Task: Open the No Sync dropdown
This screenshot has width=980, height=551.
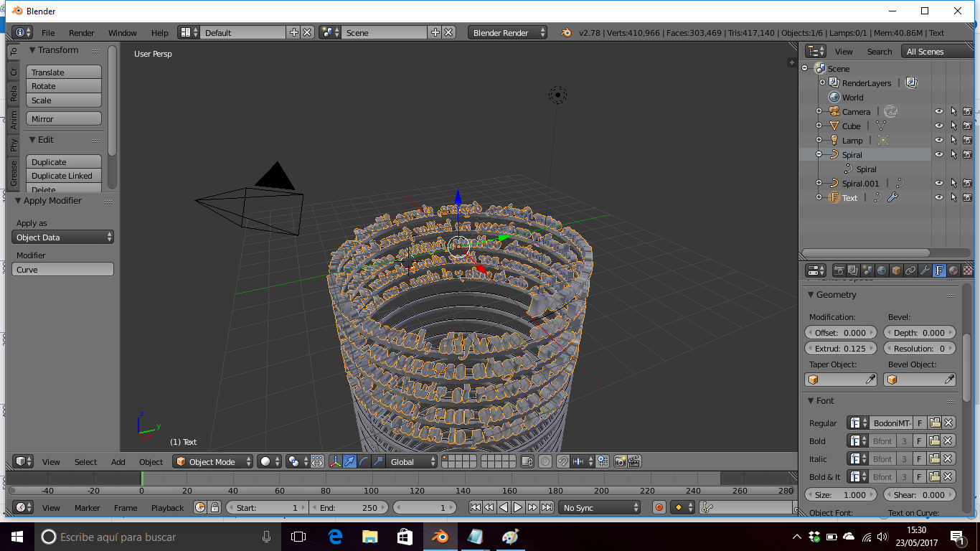Action: pos(600,507)
